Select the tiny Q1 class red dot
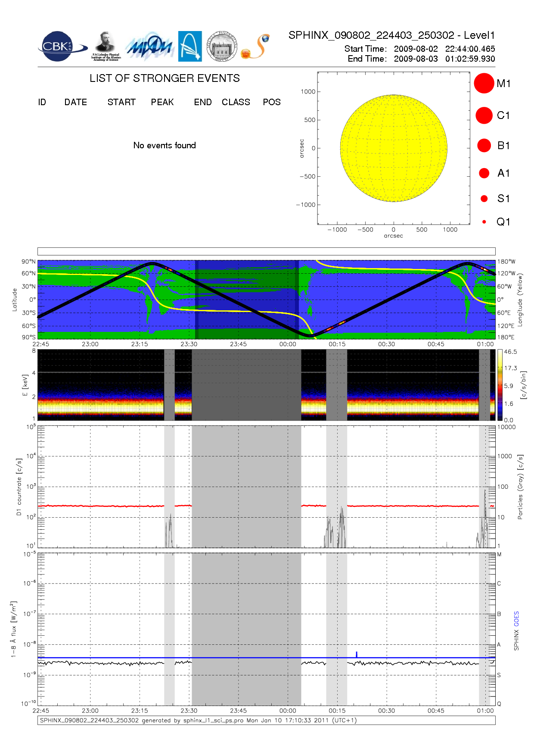Image resolution: width=534 pixels, height=756 pixels. pos(484,222)
